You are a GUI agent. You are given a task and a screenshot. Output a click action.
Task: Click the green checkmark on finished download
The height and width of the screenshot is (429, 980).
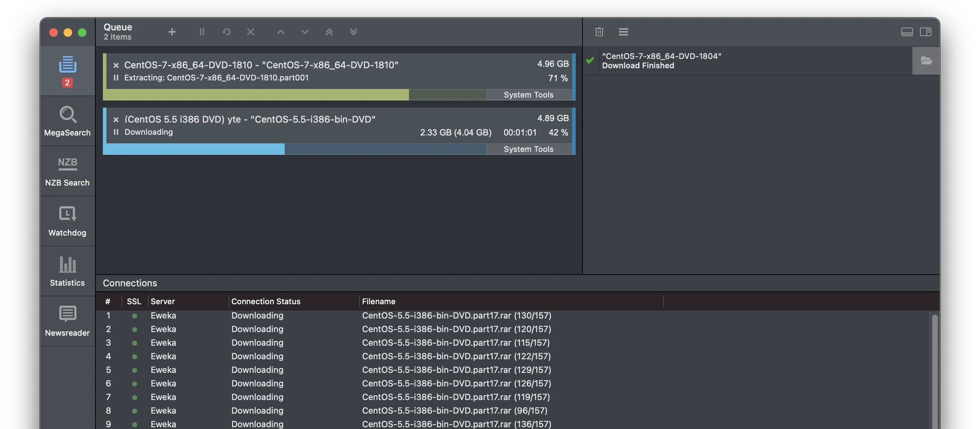click(590, 60)
